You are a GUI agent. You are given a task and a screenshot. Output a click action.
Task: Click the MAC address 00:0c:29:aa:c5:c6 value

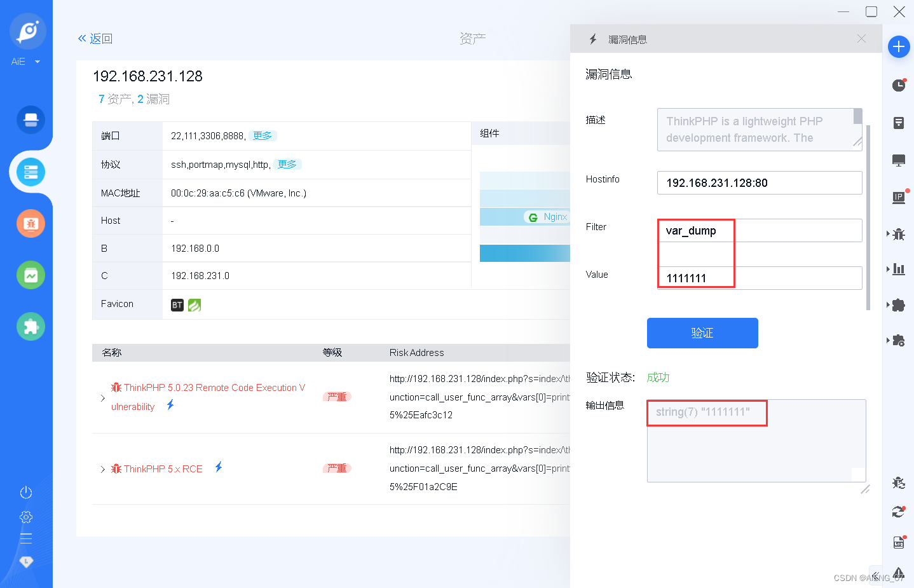(x=239, y=193)
